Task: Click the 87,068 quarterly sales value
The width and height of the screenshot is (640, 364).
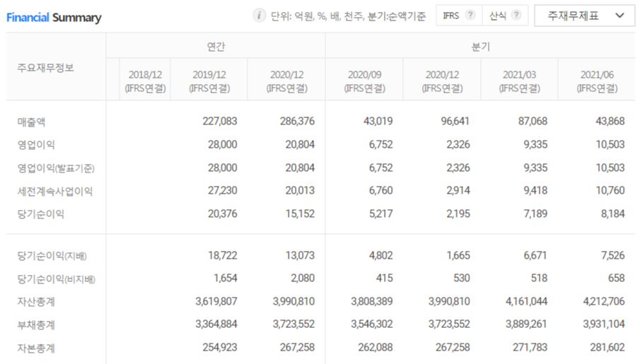Action: 533,121
